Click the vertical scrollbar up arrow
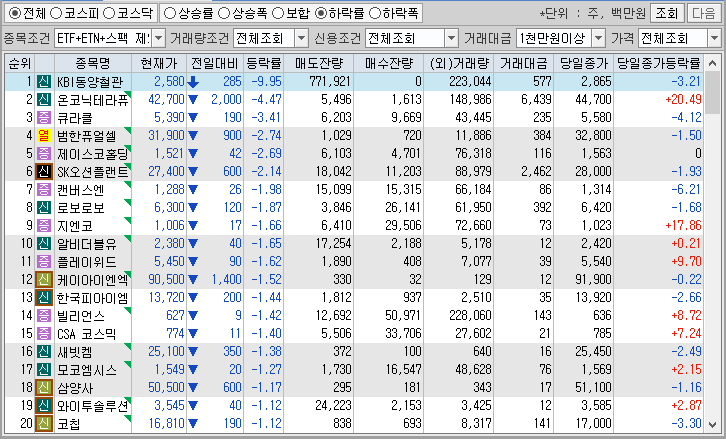Image resolution: width=726 pixels, height=439 pixels. (x=713, y=63)
